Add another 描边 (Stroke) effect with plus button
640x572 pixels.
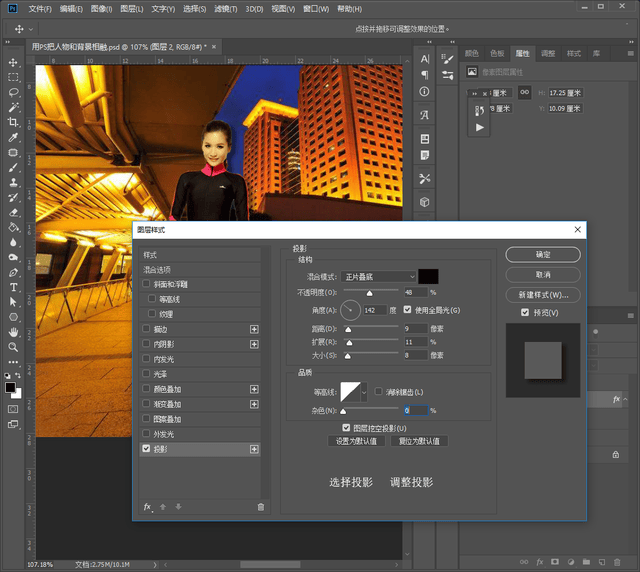pyautogui.click(x=254, y=329)
